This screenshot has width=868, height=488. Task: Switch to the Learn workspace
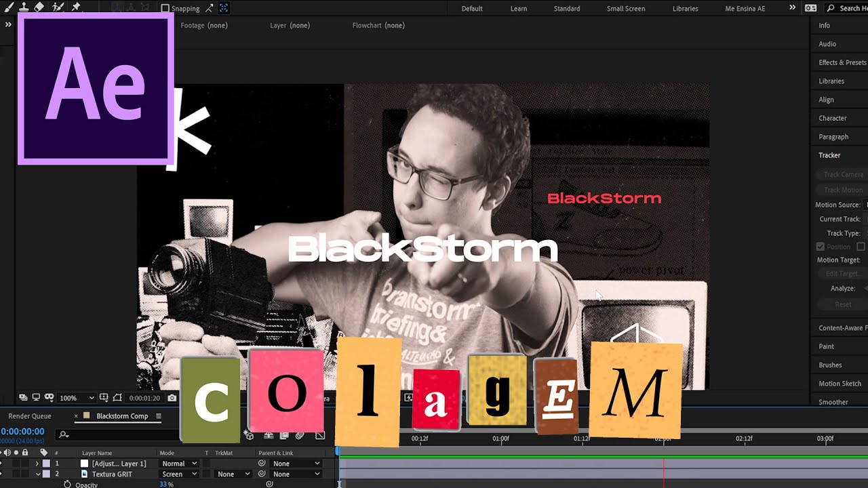point(519,9)
